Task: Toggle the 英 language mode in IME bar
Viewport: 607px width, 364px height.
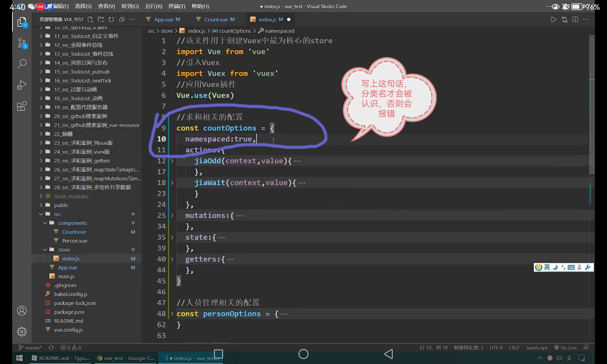Action: click(547, 267)
